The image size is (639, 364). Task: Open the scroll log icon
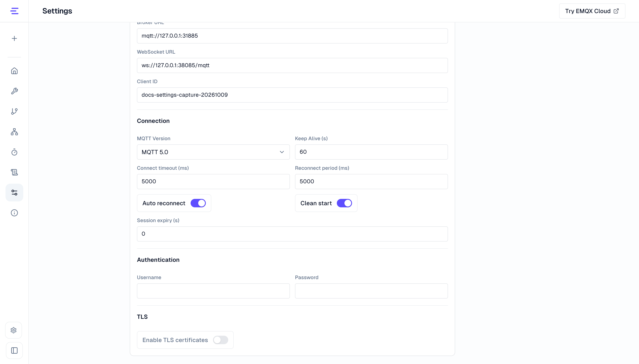click(14, 172)
